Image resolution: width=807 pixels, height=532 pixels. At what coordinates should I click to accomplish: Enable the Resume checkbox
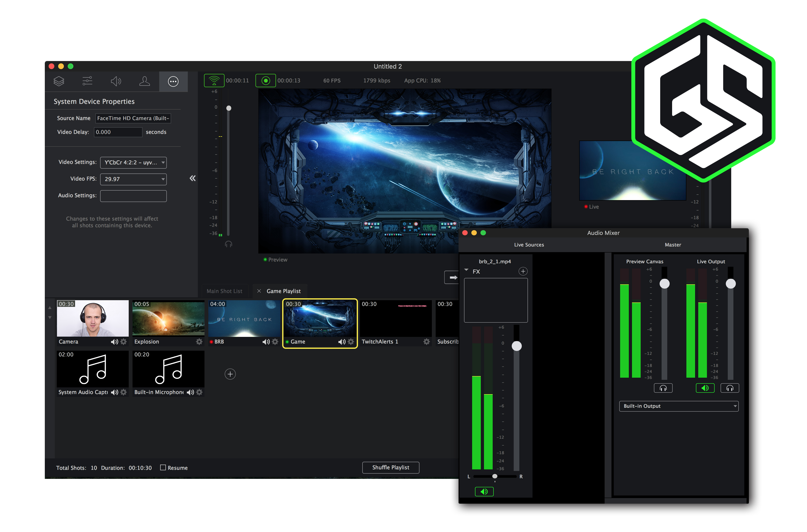(163, 467)
